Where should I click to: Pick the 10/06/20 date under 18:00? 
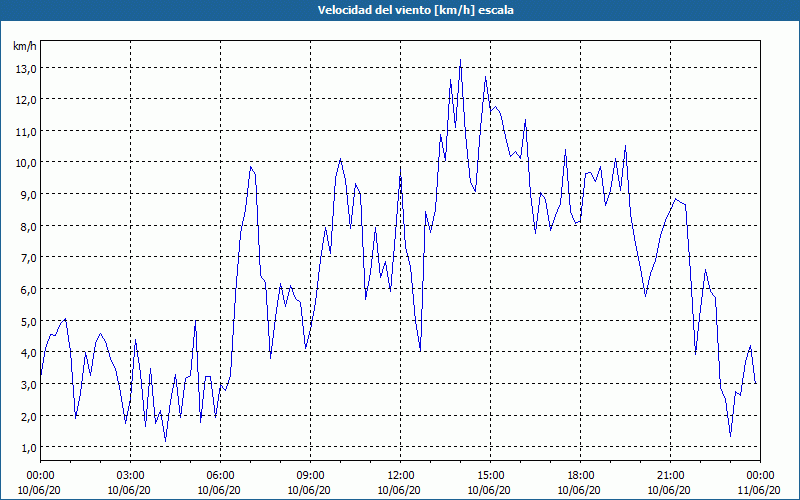tap(579, 490)
